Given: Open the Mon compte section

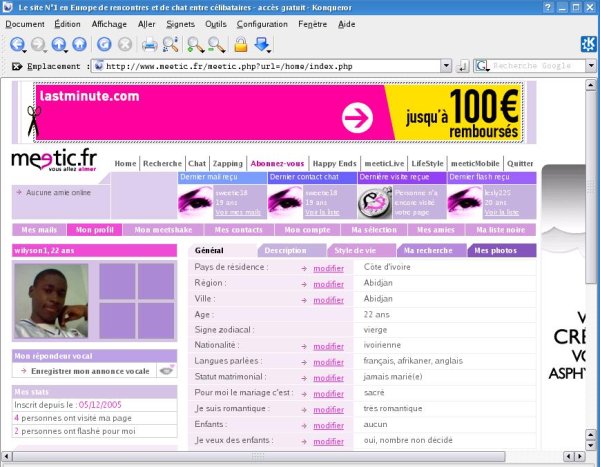Looking at the screenshot, I should point(307,230).
